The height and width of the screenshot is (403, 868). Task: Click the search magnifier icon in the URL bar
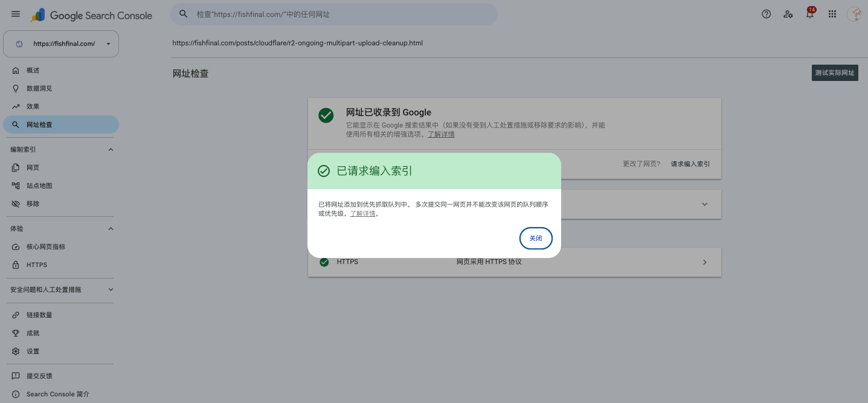184,14
